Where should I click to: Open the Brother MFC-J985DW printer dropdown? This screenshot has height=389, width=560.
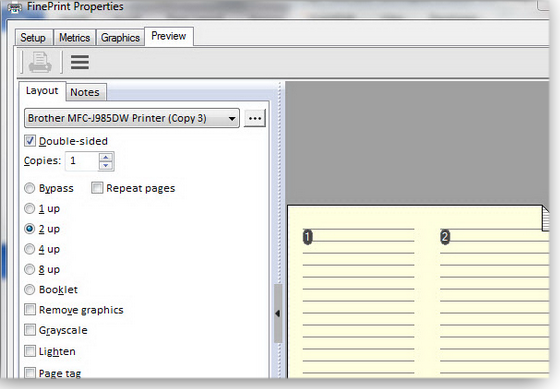click(x=132, y=118)
